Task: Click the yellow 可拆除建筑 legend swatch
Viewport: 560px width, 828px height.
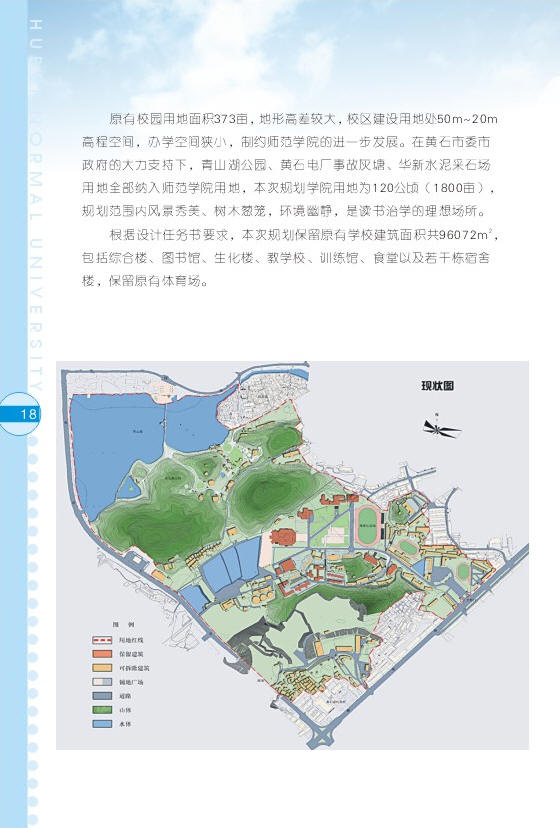Action: click(x=102, y=668)
